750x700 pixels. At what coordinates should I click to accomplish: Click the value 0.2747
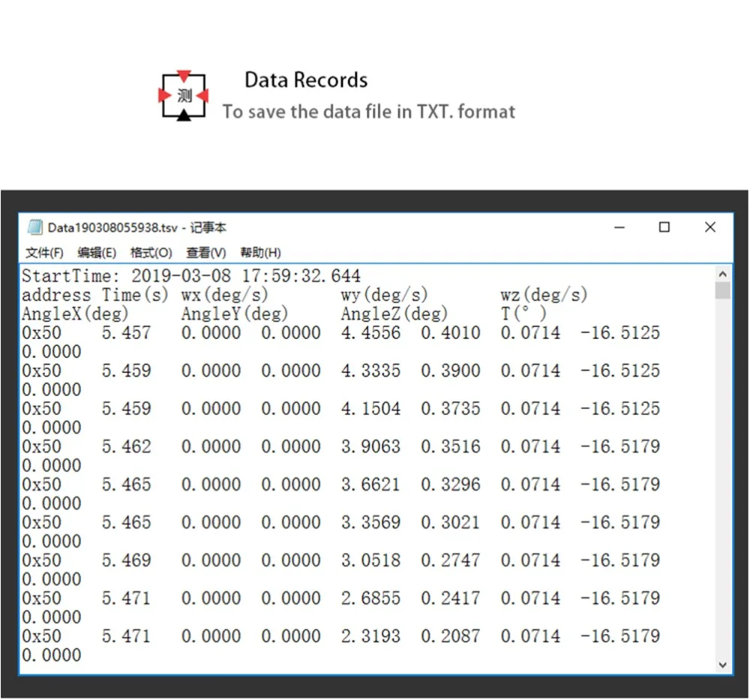point(451,560)
